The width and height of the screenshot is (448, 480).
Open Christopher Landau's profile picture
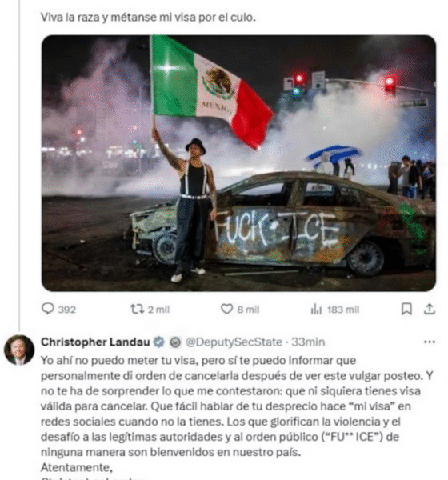(19, 350)
